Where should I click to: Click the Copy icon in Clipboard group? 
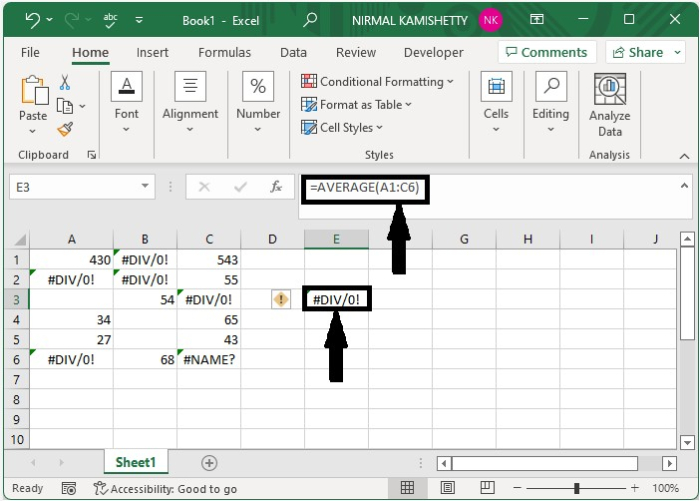tap(65, 106)
